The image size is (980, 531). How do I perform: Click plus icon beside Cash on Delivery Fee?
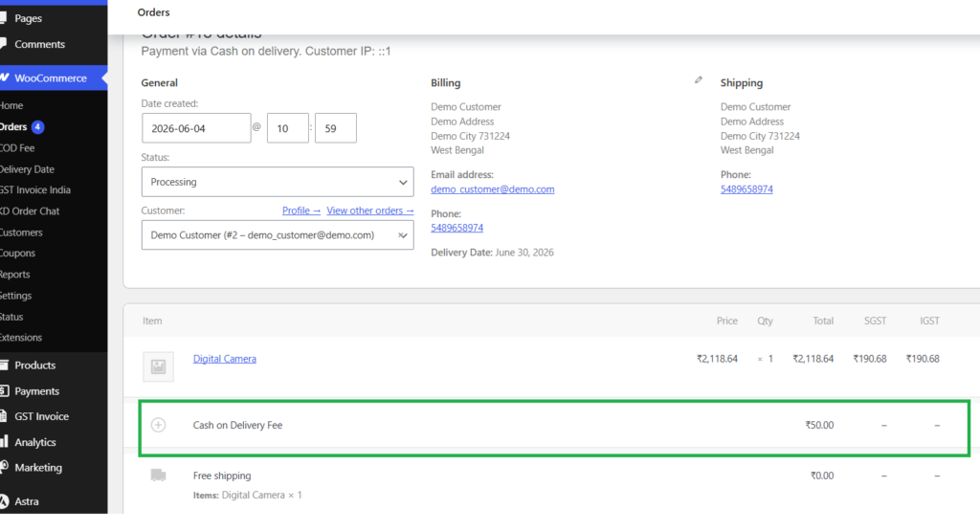(x=158, y=425)
